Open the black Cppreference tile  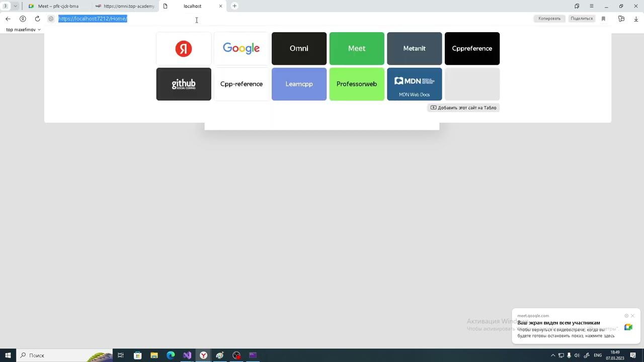tap(472, 48)
